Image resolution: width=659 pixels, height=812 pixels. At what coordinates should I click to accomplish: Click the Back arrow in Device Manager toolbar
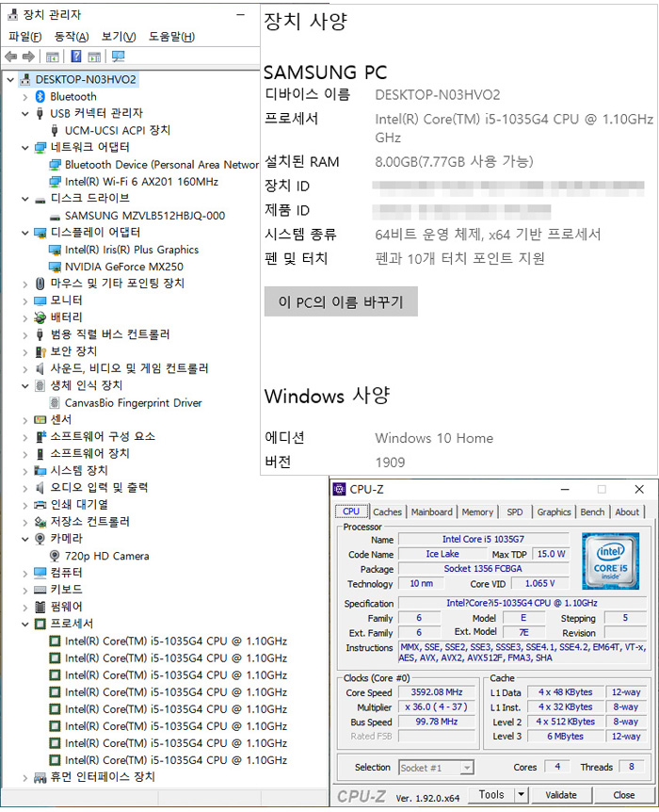[10, 57]
